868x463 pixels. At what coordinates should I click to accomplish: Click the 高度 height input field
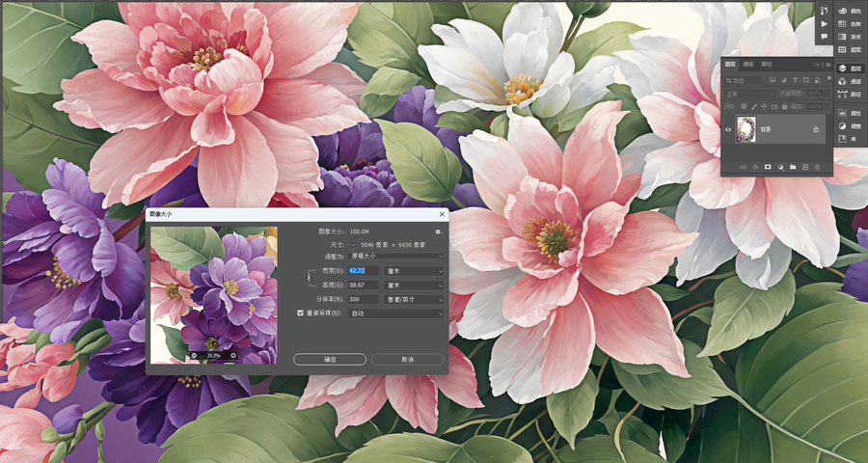click(364, 286)
